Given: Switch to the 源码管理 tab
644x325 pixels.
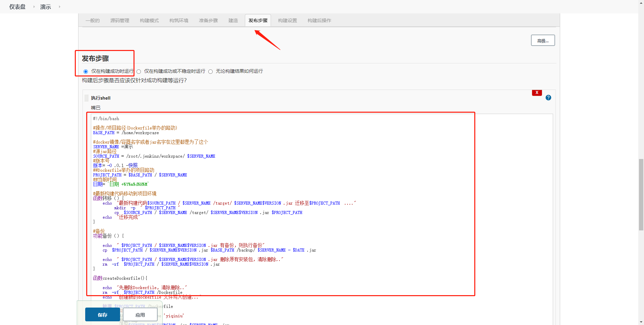Looking at the screenshot, I should click(x=120, y=20).
